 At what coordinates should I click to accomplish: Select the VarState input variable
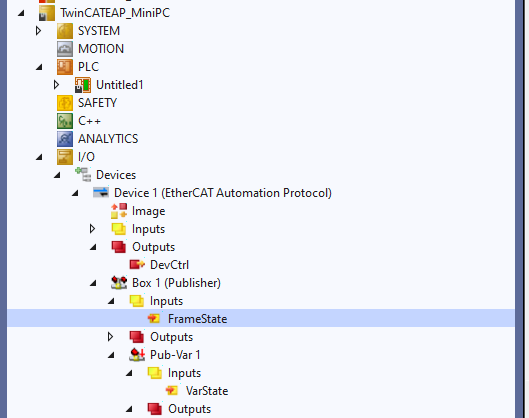[x=207, y=391]
